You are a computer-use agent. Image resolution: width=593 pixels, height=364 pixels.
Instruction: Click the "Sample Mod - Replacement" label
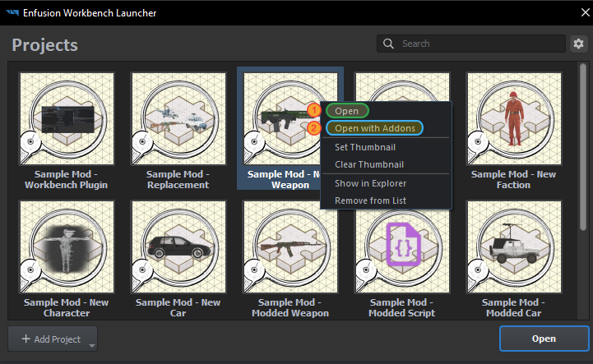click(178, 180)
